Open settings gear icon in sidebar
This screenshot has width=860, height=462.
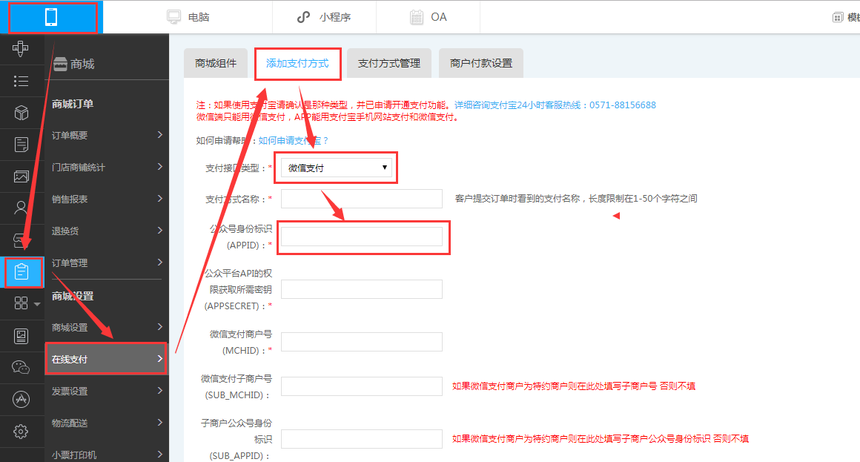[x=21, y=432]
